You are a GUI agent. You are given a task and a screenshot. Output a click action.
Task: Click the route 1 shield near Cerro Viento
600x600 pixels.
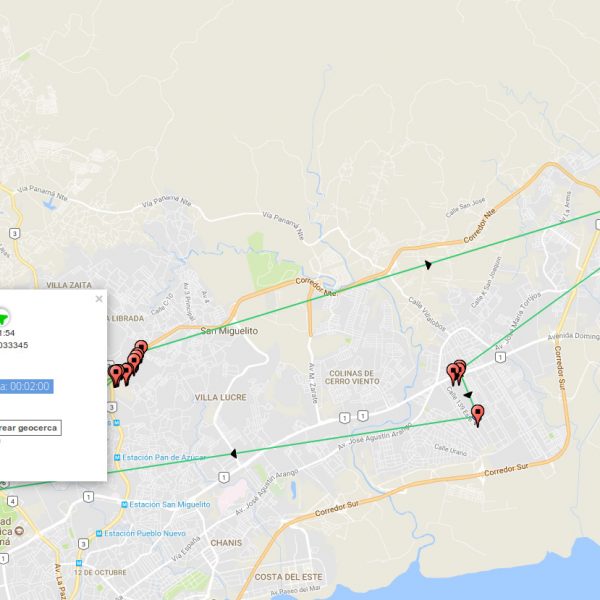pos(344,416)
